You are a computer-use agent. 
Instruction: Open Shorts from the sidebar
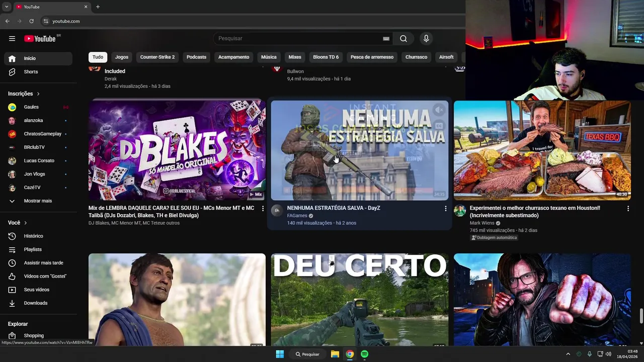38,72
